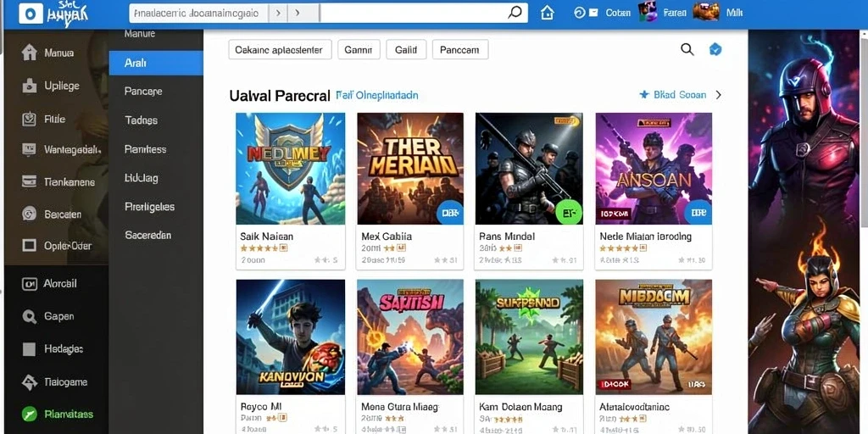Select the Beicaten sidebar icon
The height and width of the screenshot is (434, 868).
[29, 214]
